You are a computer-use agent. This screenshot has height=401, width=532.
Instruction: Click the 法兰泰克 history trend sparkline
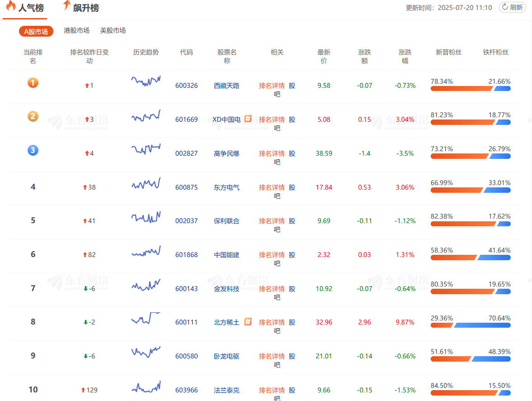point(146,387)
